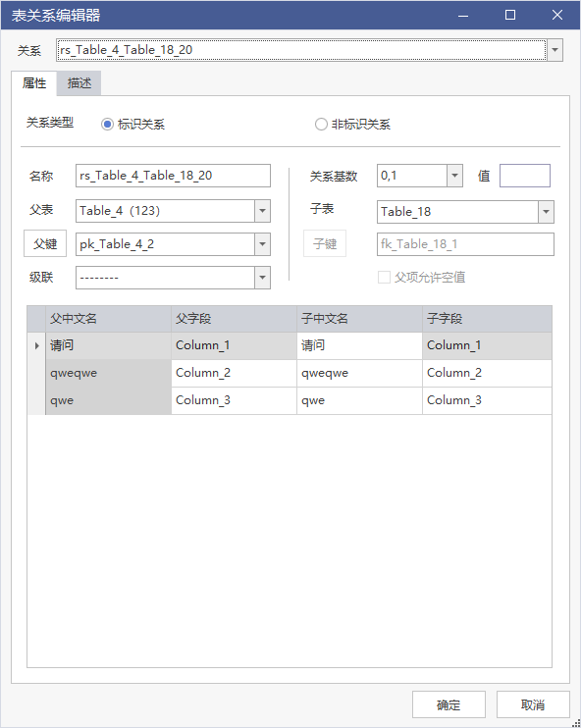Switch to the 描述 tab
581x728 pixels.
tap(79, 83)
